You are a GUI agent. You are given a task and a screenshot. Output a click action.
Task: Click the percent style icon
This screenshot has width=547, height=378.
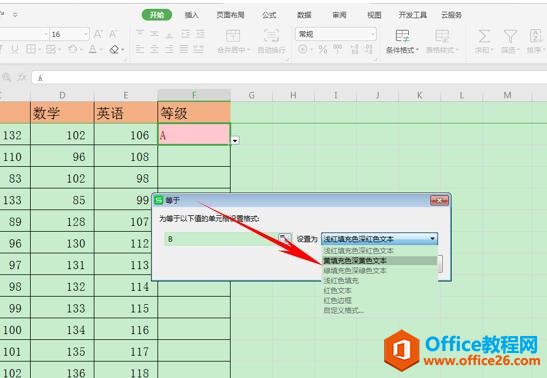(x=323, y=50)
